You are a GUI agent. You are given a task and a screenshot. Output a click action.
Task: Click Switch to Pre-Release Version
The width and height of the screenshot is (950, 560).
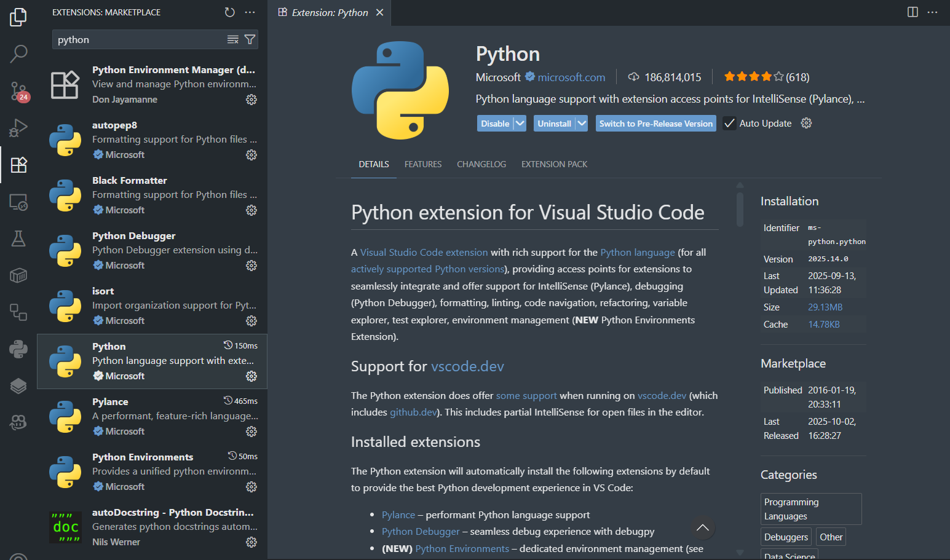click(x=656, y=124)
